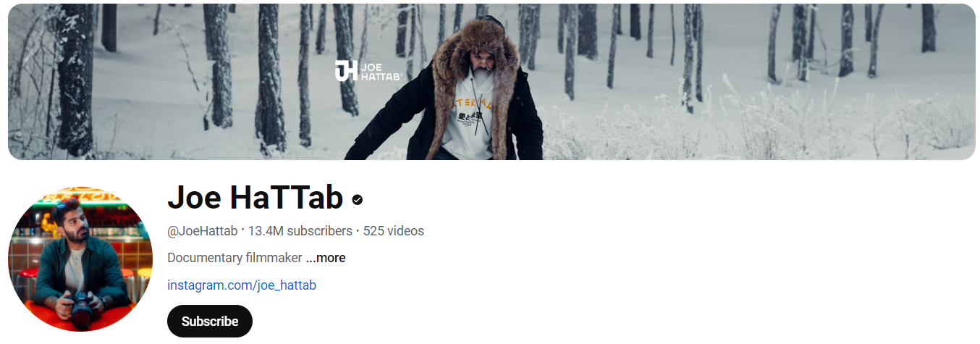Click the Documentary filmmaker description text
The width and height of the screenshot is (980, 344).
(x=235, y=258)
